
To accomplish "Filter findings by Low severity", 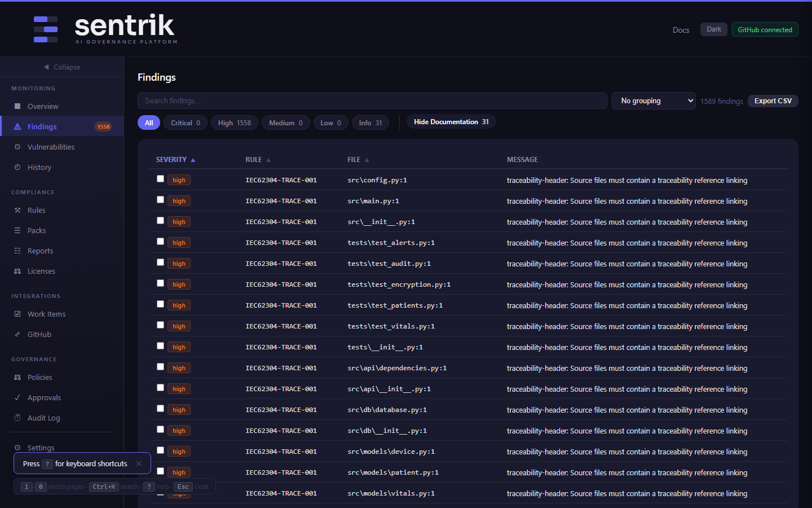I will (x=331, y=122).
